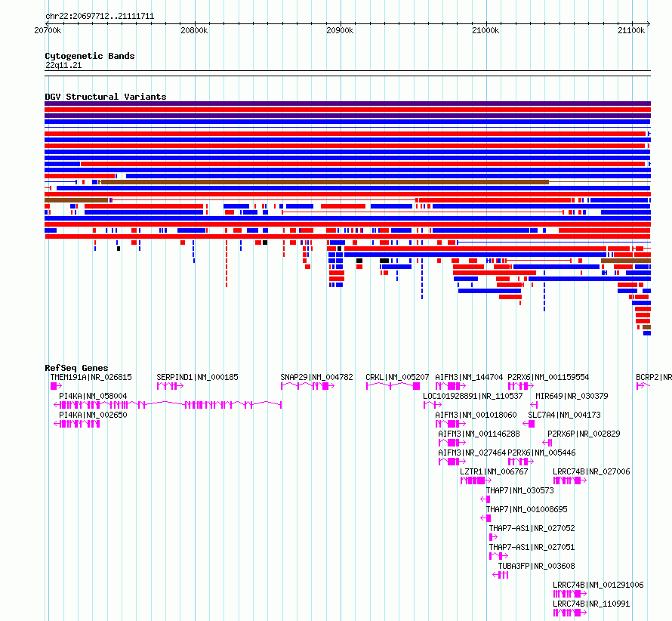Select the Cytogenetic Bands track title

[x=90, y=56]
